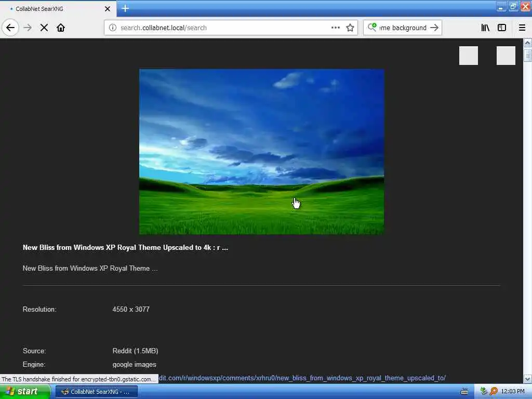This screenshot has width=532, height=399.
Task: Open the Library bookshelf icon
Action: pyautogui.click(x=485, y=28)
